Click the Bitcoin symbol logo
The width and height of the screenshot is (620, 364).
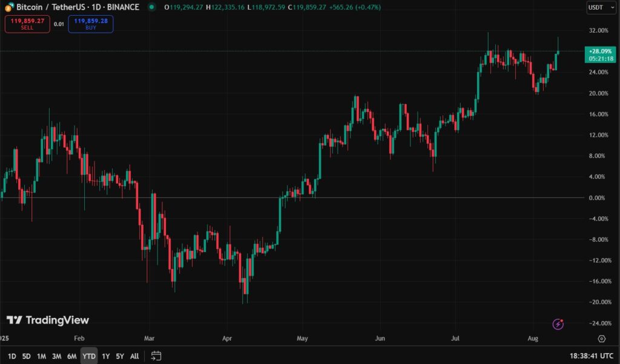tap(9, 7)
